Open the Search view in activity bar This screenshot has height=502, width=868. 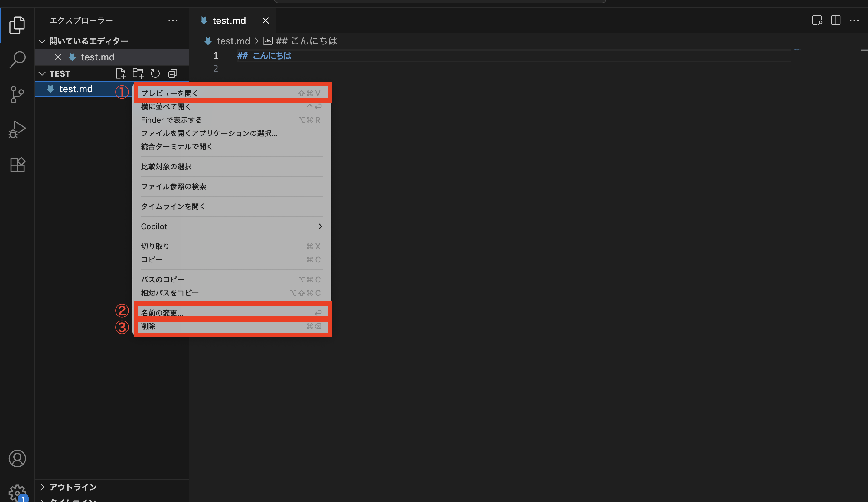[17, 60]
